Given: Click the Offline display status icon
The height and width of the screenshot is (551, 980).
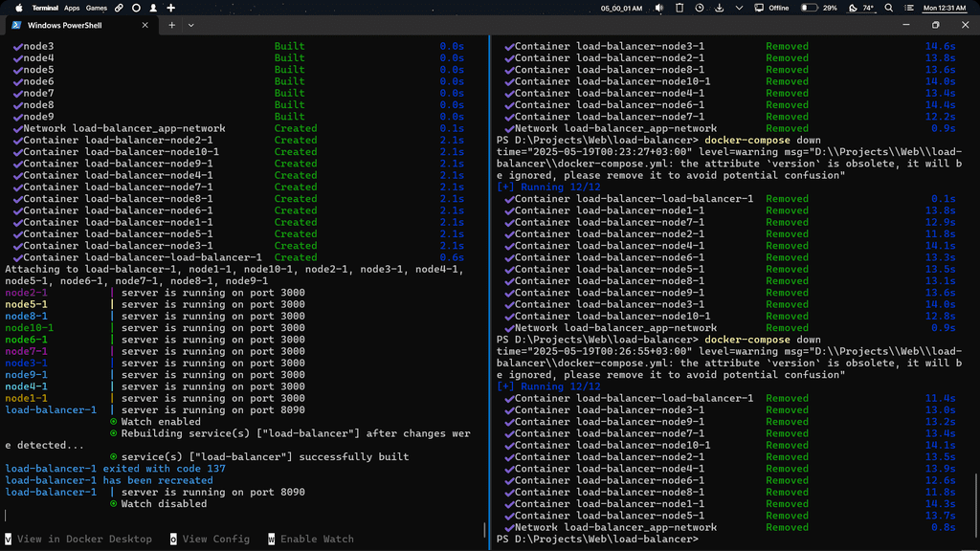Looking at the screenshot, I should click(x=772, y=8).
